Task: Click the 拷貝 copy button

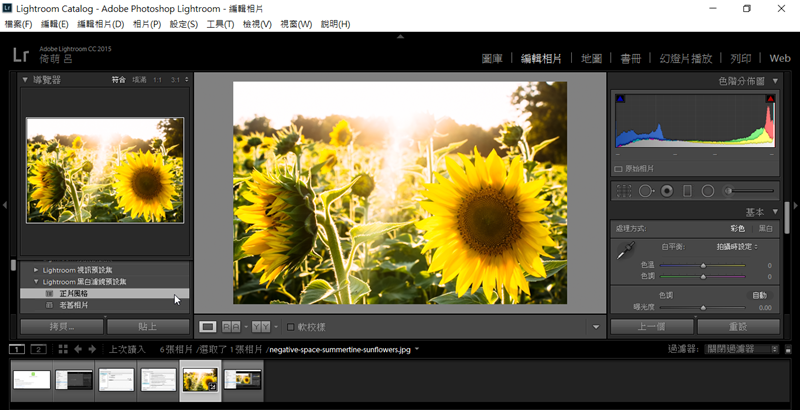Action: [62, 327]
